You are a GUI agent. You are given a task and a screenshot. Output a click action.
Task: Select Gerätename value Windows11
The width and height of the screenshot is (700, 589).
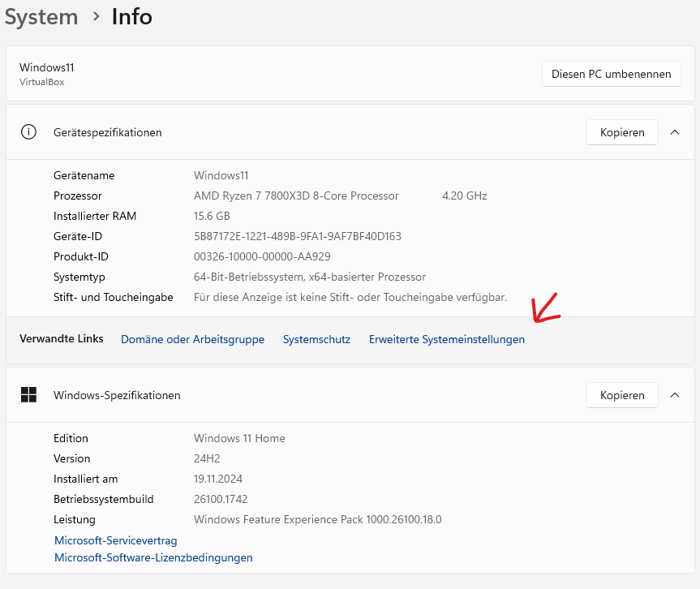221,175
